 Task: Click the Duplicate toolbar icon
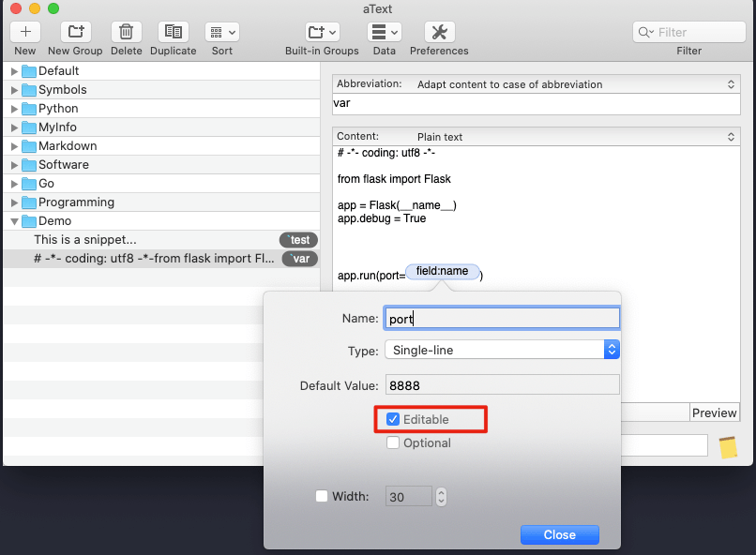click(x=174, y=32)
